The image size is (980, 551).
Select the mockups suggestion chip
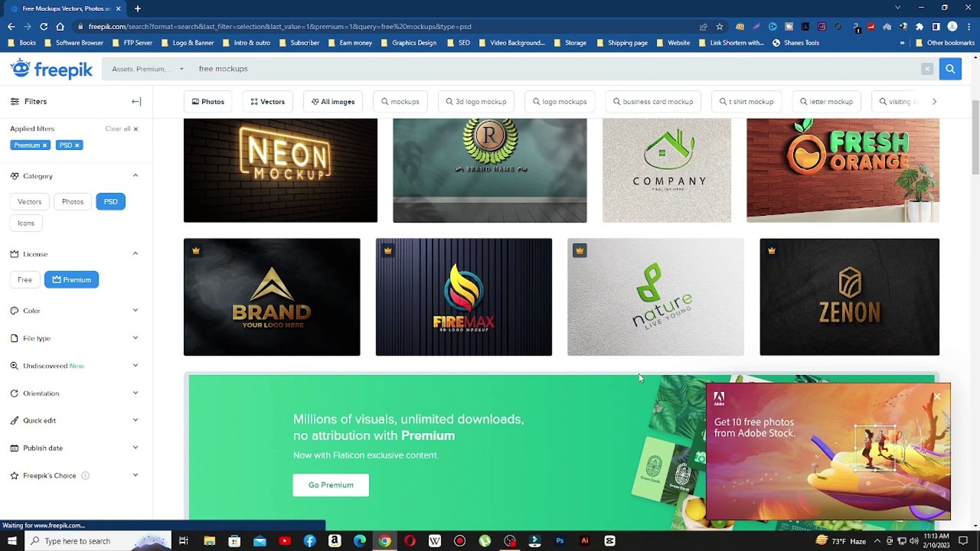coord(400,102)
